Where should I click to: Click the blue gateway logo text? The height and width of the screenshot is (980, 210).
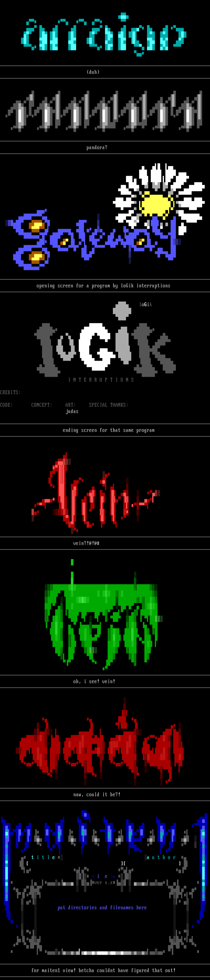(91, 240)
